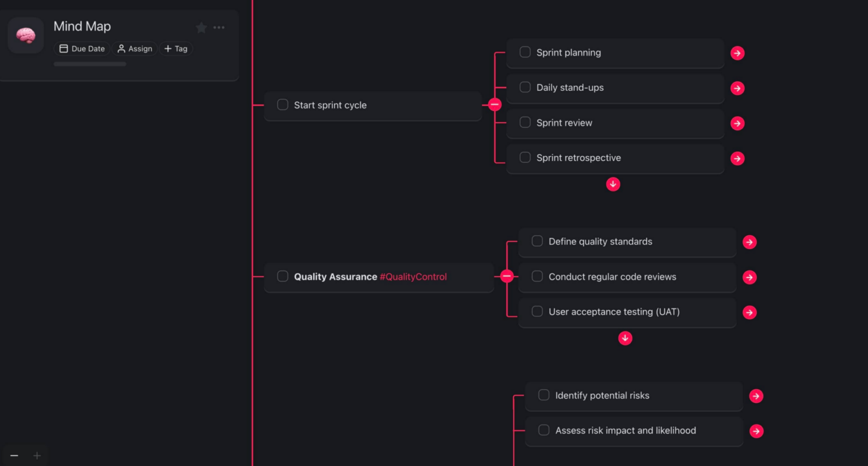The height and width of the screenshot is (466, 868).
Task: Click the arrow next to Sprint retrospective
Action: coord(737,159)
